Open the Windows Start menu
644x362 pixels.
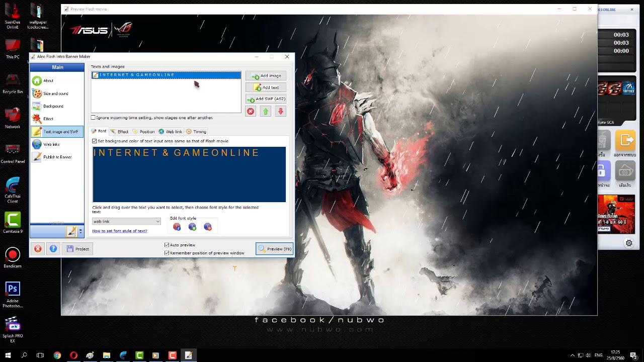click(x=8, y=355)
